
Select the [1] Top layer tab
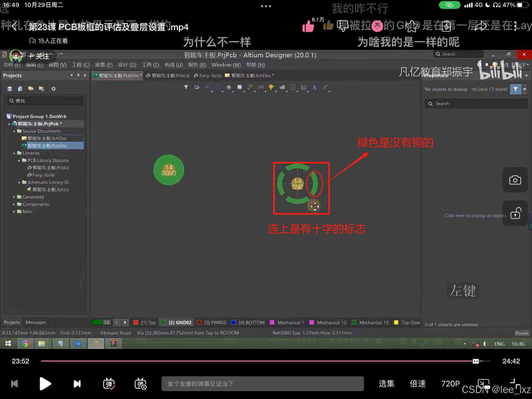click(145, 323)
